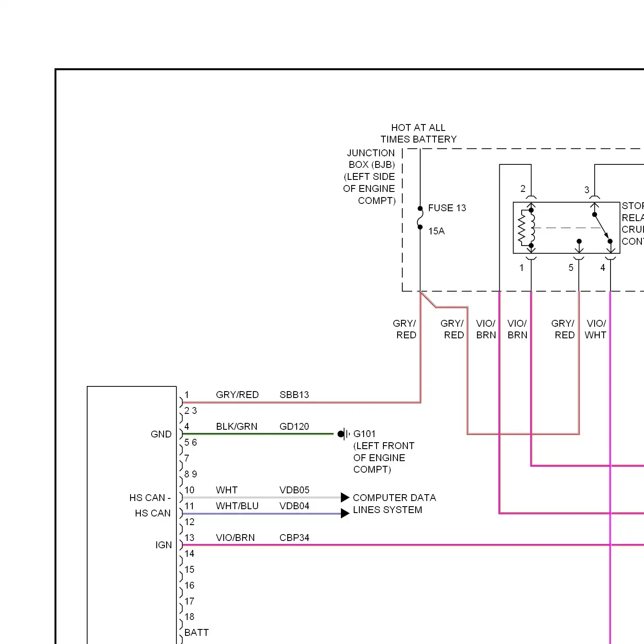This screenshot has width=644, height=644.
Task: Click the arrow beside LINES SYSTEM
Action: pos(345,513)
